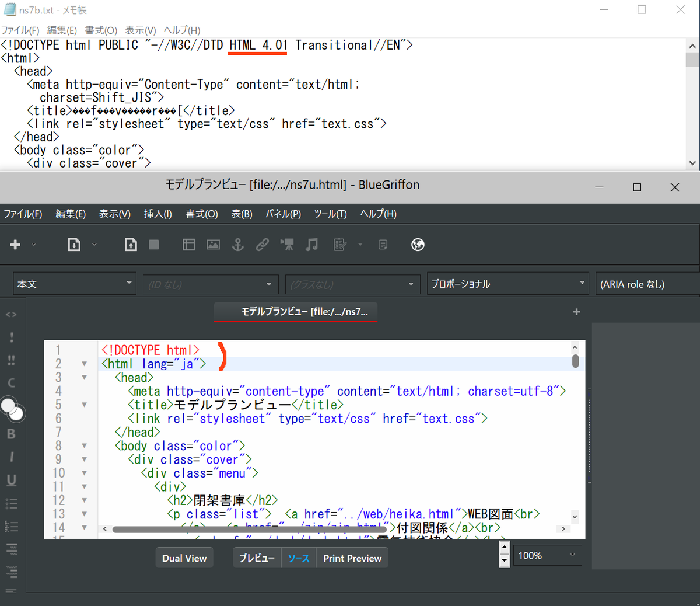Open the dropdown arrow beside form icon
The image size is (700, 606).
(x=360, y=245)
